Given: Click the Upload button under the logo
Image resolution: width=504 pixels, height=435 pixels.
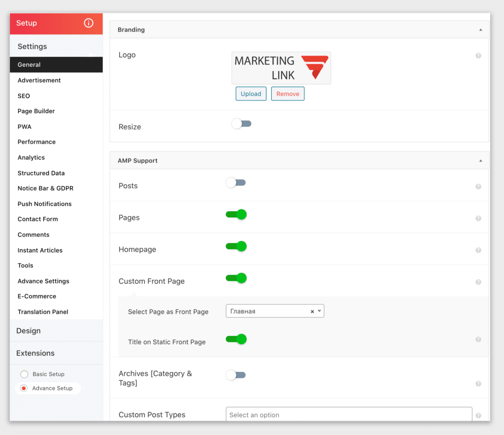Looking at the screenshot, I should [x=251, y=94].
